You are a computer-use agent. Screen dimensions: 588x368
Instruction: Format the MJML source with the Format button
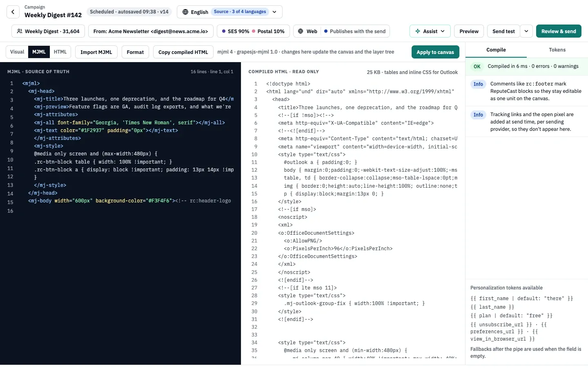point(135,52)
